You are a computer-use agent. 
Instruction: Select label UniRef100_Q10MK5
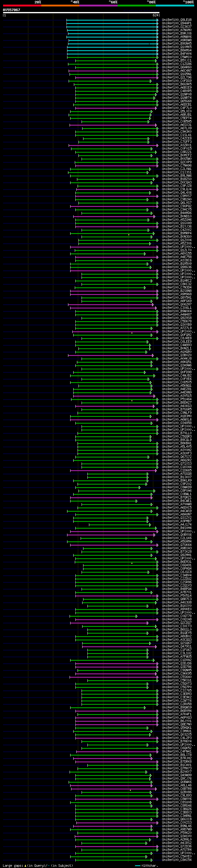coord(177,47)
